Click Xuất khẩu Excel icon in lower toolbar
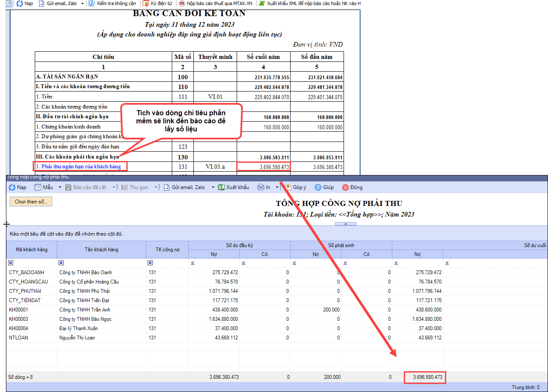This screenshot has height=392, width=548. click(221, 187)
